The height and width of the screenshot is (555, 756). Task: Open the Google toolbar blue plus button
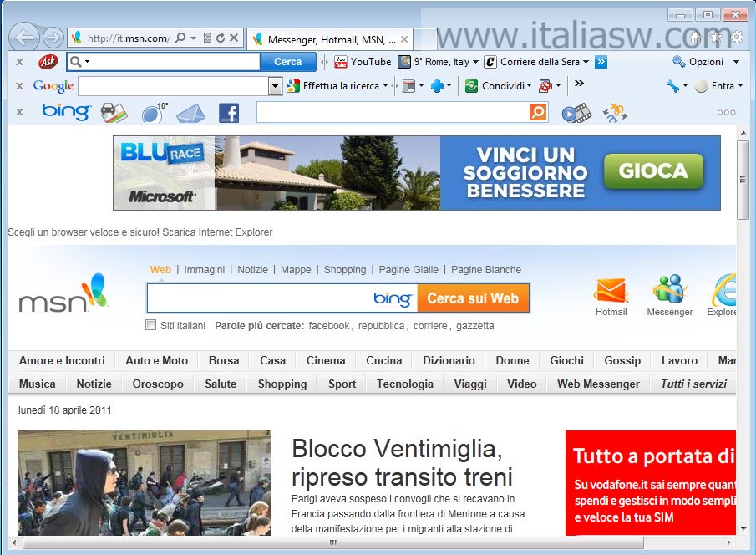point(437,86)
